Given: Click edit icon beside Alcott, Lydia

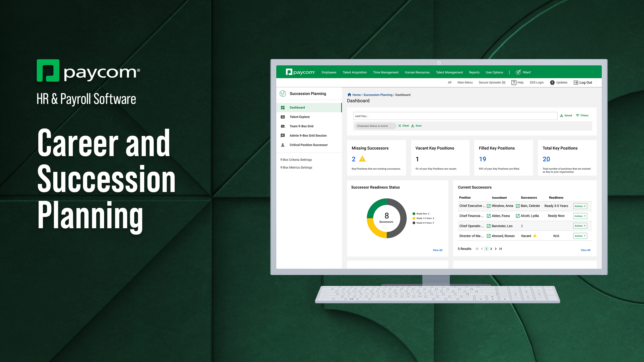Looking at the screenshot, I should pyautogui.click(x=518, y=216).
